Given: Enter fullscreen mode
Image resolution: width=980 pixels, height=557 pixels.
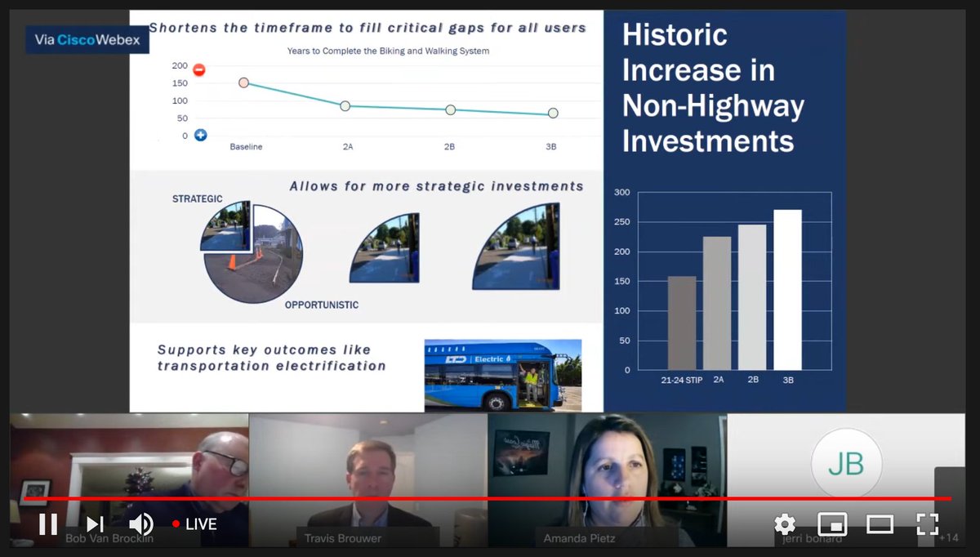Looking at the screenshot, I should pos(927,524).
